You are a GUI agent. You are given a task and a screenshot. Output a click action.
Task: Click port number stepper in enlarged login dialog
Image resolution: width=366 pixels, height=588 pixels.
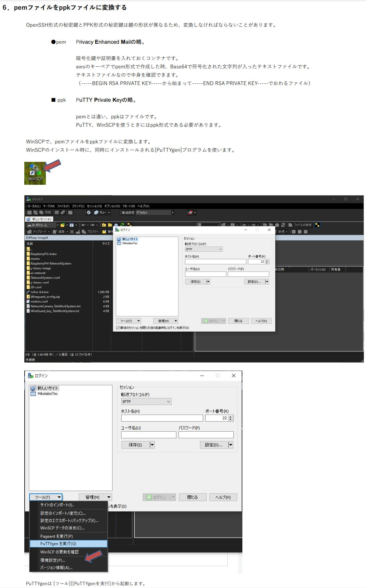231,418
